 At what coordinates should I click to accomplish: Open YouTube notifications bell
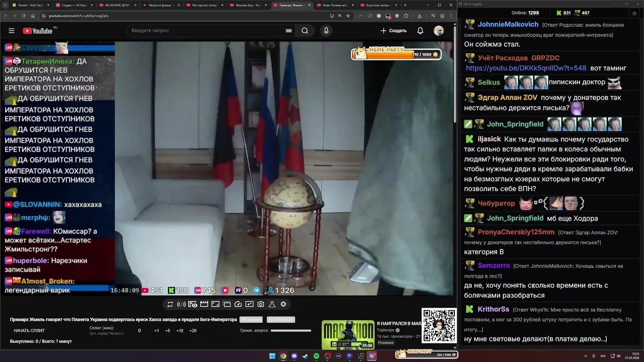[420, 31]
